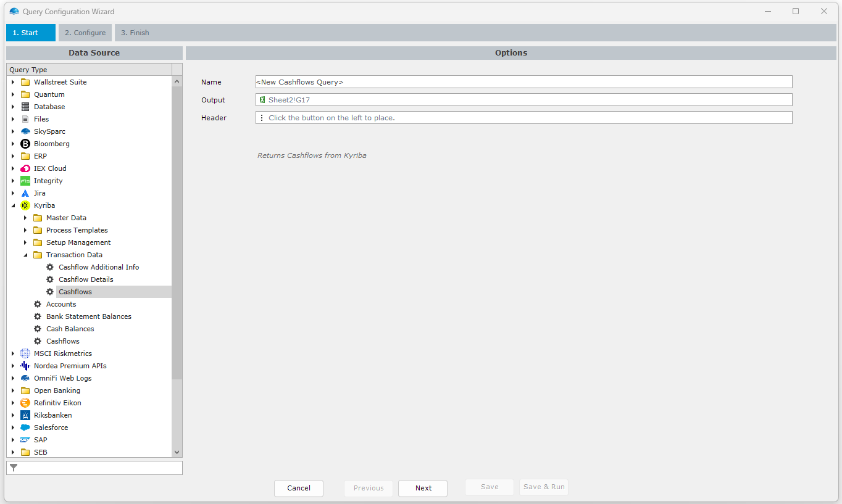Click the Wallstreet Suite folder icon
This screenshot has width=842, height=504.
[x=25, y=82]
